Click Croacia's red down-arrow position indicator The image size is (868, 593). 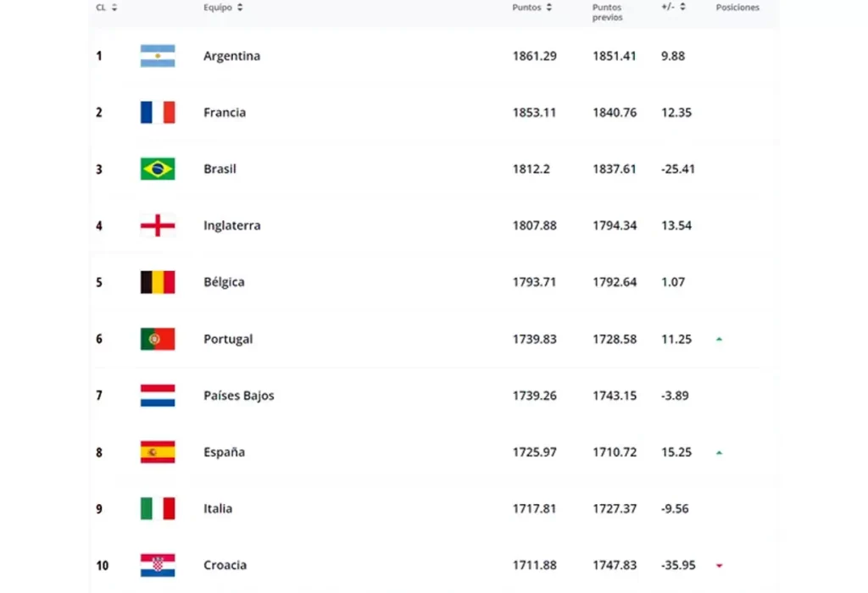coord(719,565)
